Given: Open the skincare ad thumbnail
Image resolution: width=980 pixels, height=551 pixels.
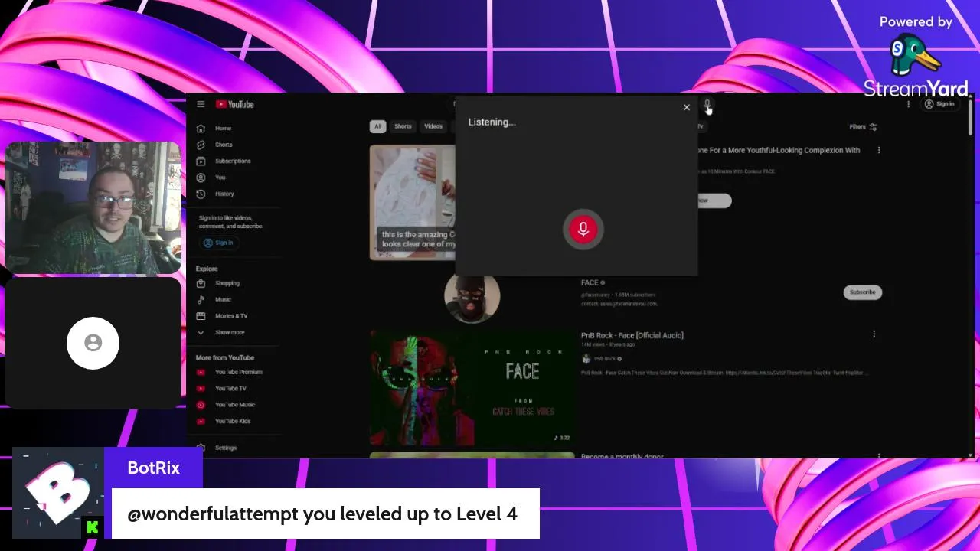Looking at the screenshot, I should point(413,202).
